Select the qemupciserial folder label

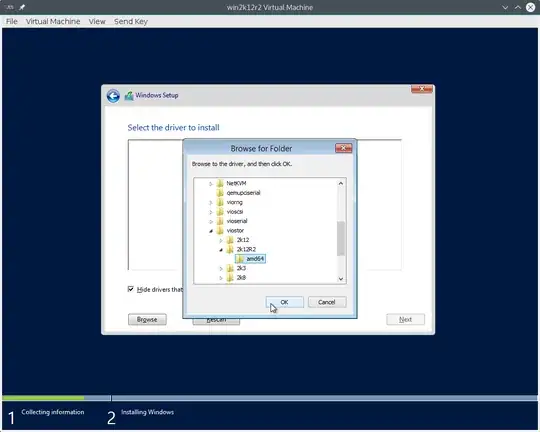(243, 193)
